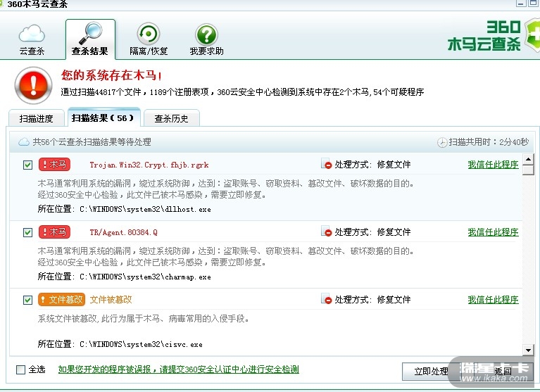Tick the 全选 select-all checkbox
Screen dimensions: 540x392
21,369
